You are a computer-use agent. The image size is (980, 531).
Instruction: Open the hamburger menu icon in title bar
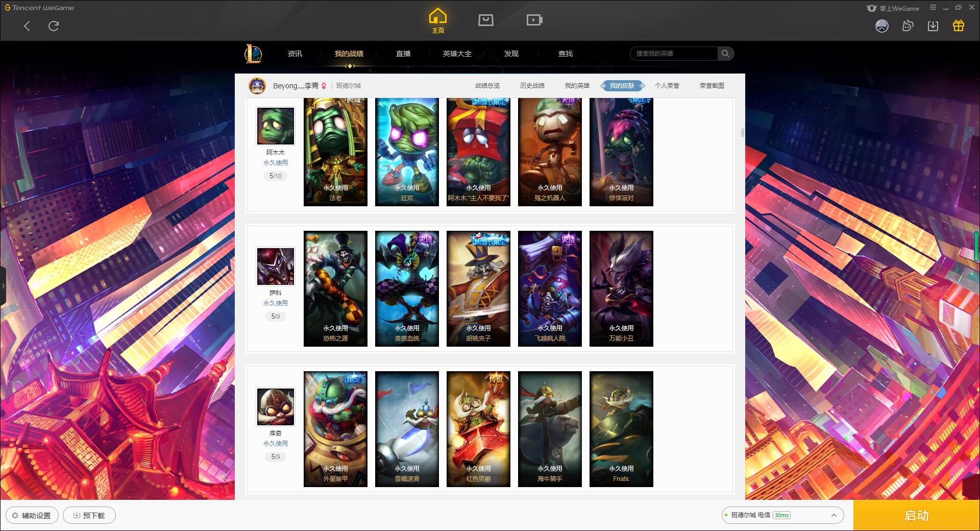[x=933, y=8]
